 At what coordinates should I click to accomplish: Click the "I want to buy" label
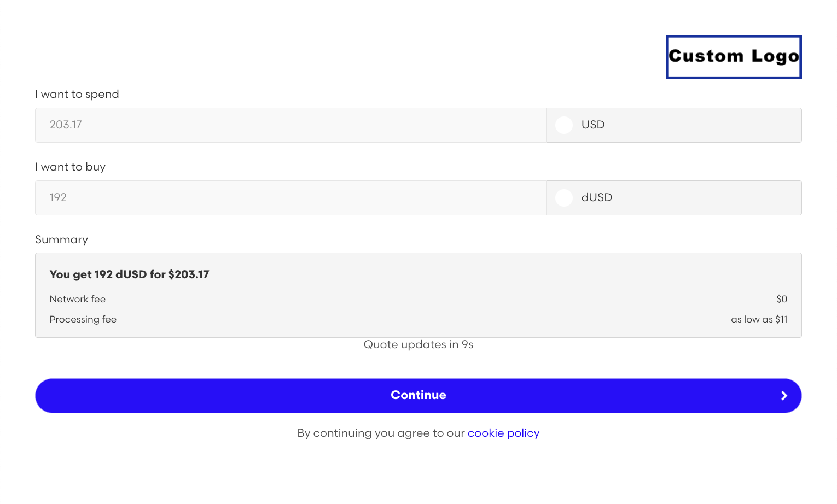[x=71, y=167]
